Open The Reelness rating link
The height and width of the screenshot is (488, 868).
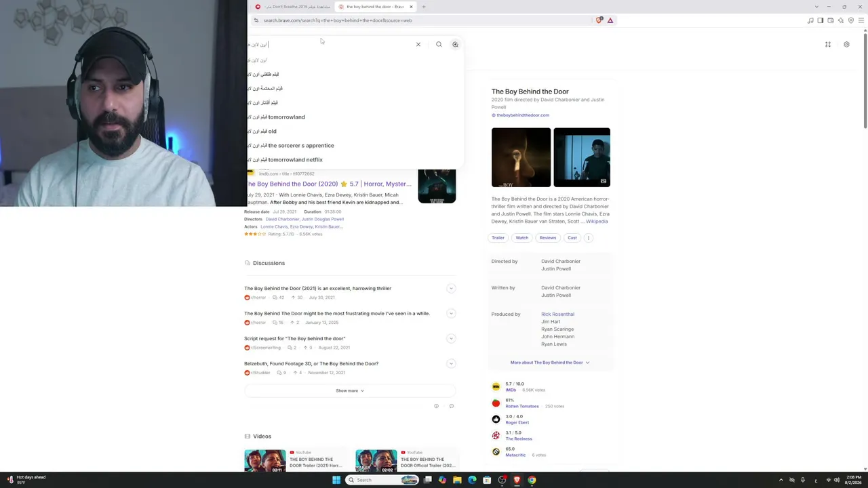coord(519,439)
